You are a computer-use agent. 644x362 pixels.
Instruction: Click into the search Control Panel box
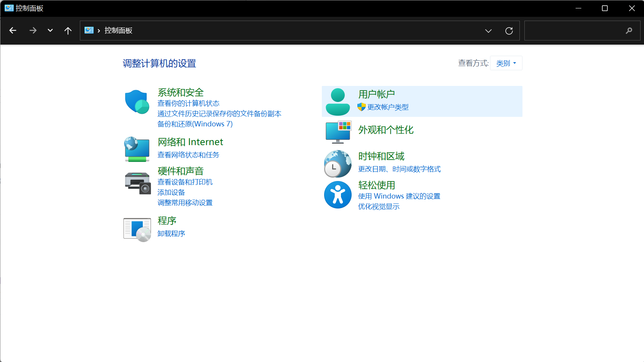pos(582,31)
